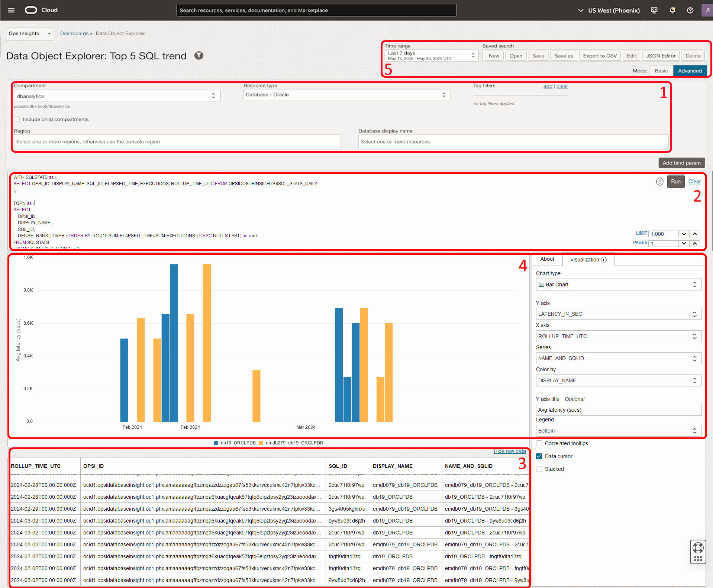Open the navigation hamburger menu
713x588 pixels.
(x=11, y=10)
